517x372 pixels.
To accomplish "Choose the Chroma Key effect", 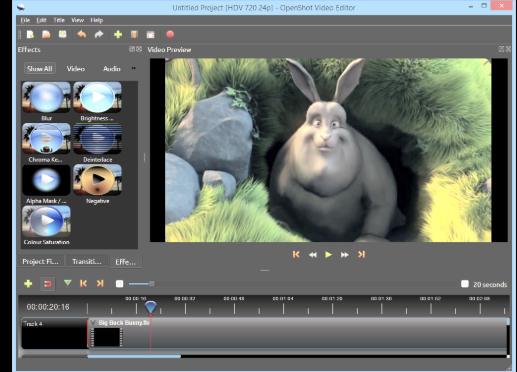I will 46,139.
